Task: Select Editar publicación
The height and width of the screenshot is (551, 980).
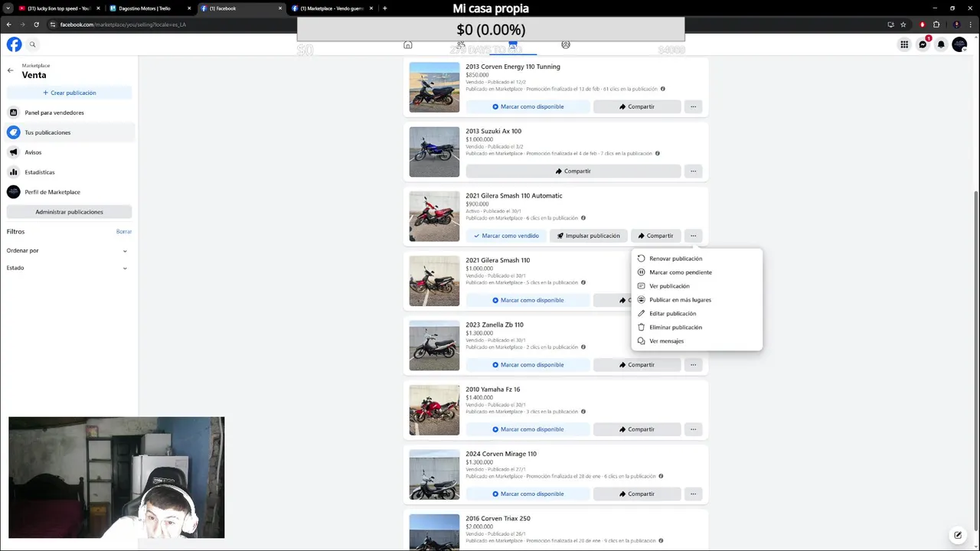Action: point(697,314)
